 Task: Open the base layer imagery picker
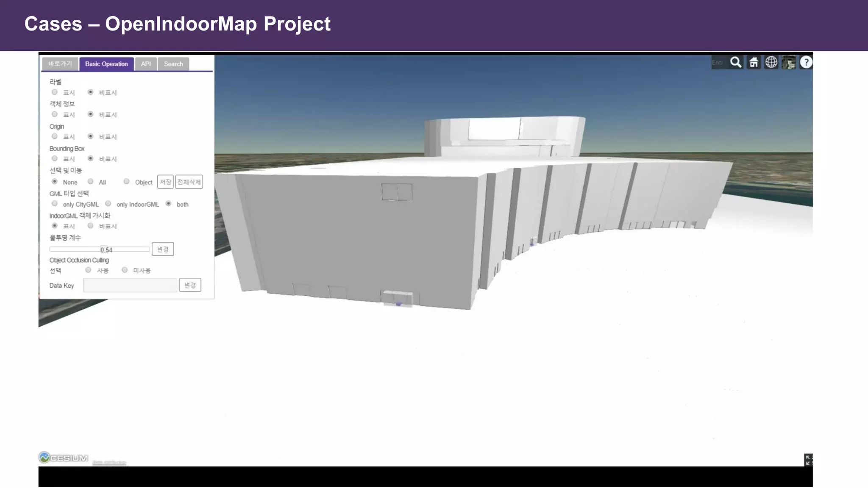point(789,62)
